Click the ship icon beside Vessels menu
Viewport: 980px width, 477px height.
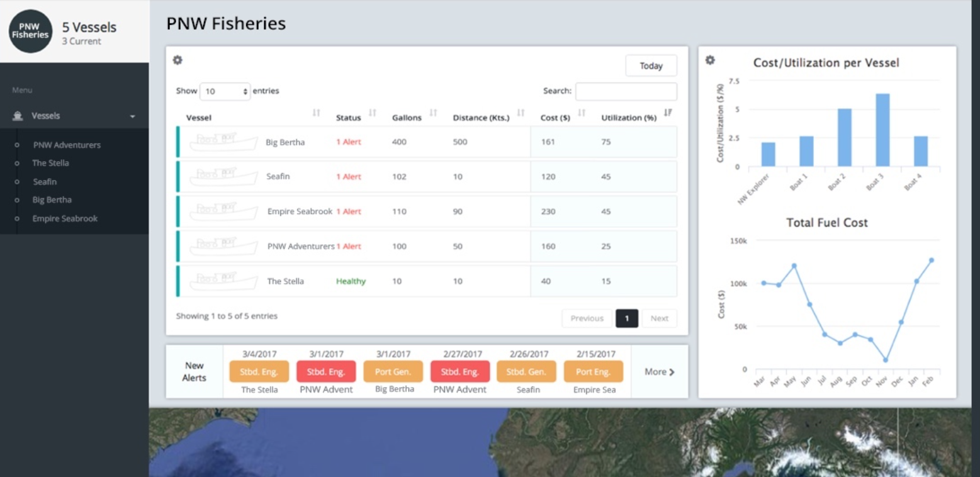coord(18,116)
